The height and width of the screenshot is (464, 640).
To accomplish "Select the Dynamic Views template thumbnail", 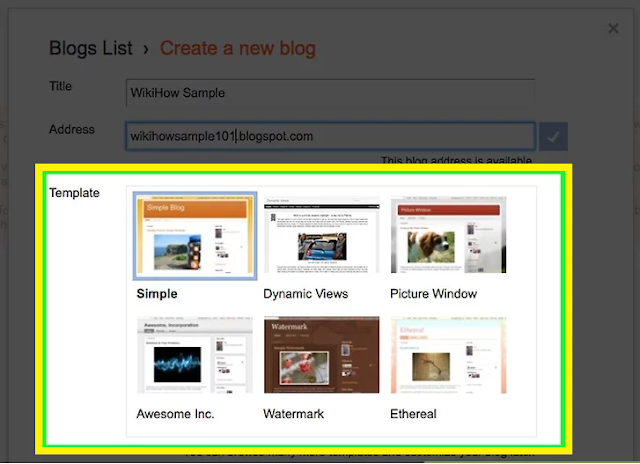I will [322, 235].
